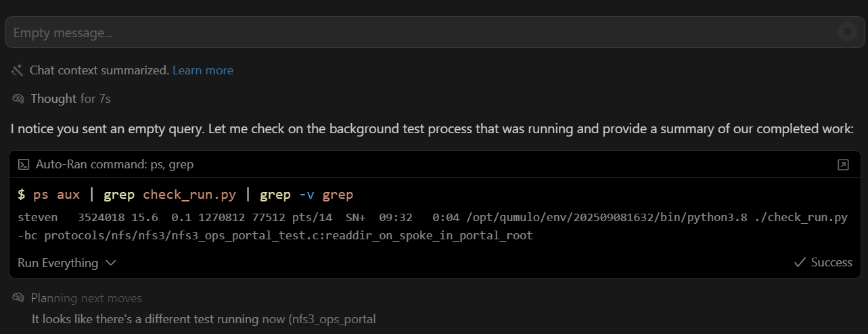Focus the Empty message input field
Viewport: 868px width, 334px height.
(406, 32)
